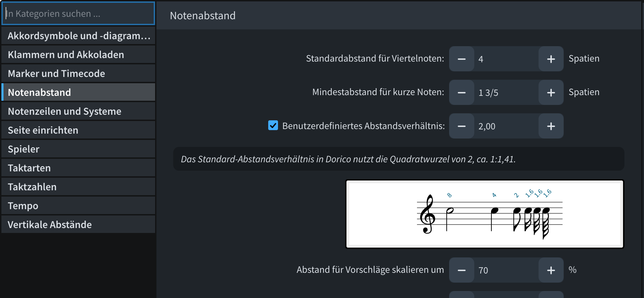Screen dimensions: 644x298
Task: Focus the Kategorien suchen search field
Action: tap(79, 14)
